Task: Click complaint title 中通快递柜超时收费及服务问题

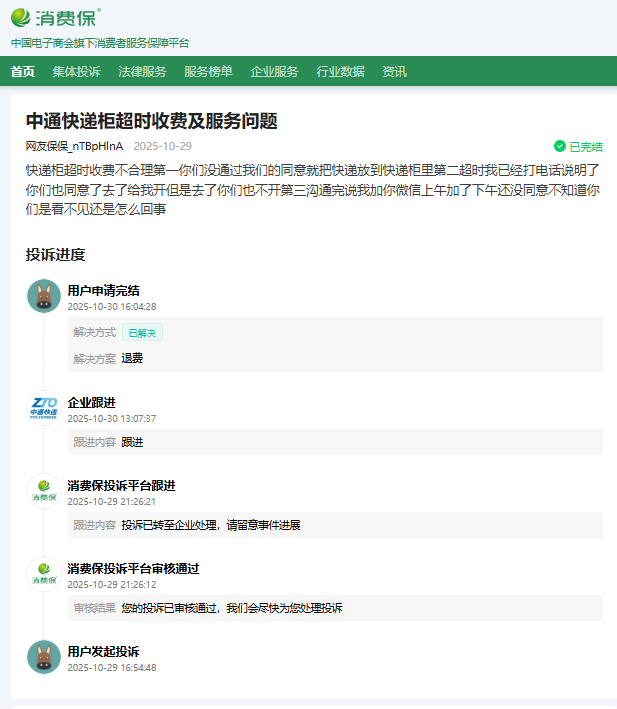Action: tap(151, 121)
